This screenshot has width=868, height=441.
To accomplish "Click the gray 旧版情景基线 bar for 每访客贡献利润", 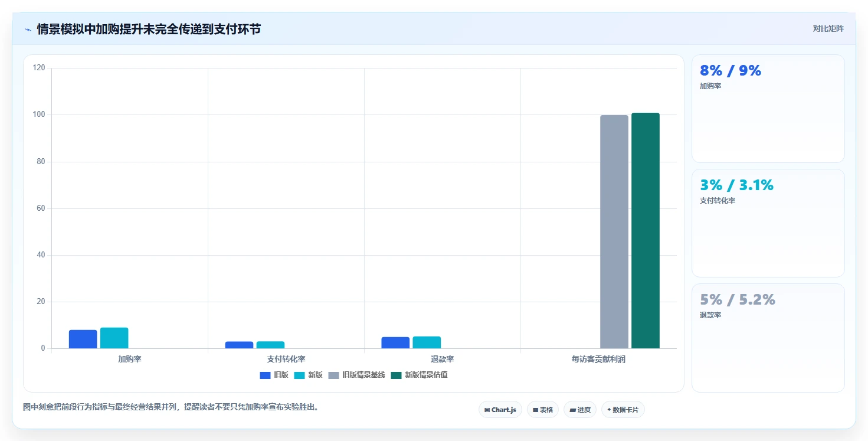I will point(614,232).
